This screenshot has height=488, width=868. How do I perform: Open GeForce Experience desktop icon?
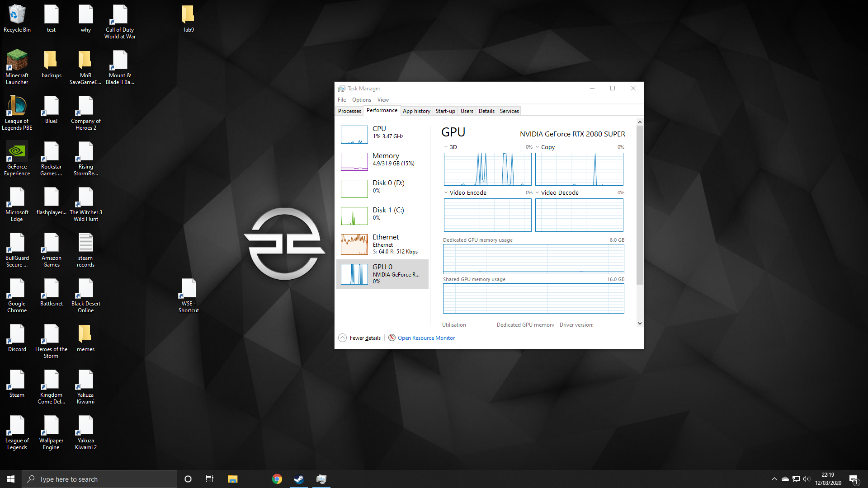[17, 158]
